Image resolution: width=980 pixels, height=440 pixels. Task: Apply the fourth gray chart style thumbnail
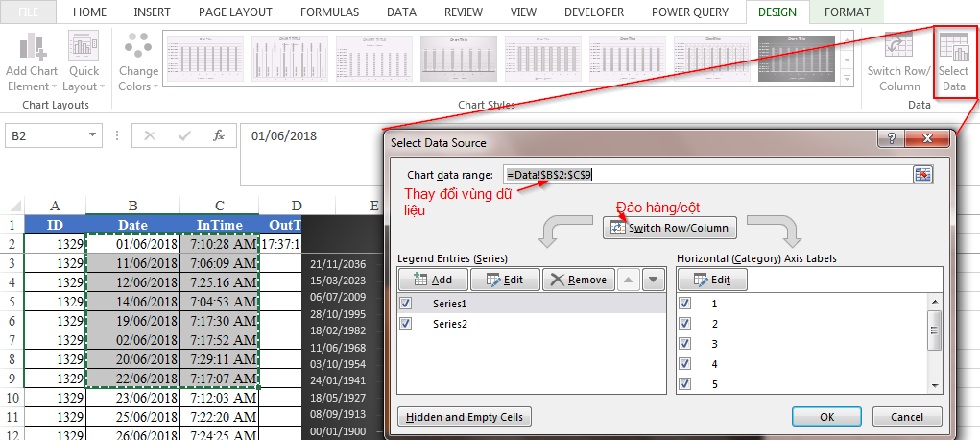click(x=458, y=59)
